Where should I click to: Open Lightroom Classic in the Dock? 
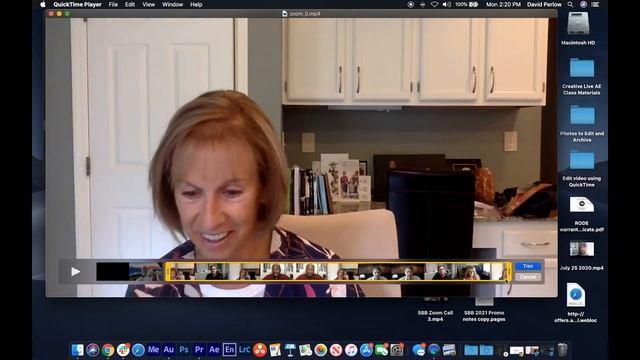244,350
